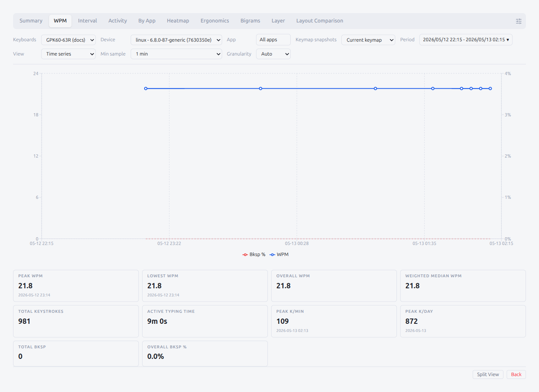The height and width of the screenshot is (392, 539).
Task: Click the 05-13 00:28 axis label
Action: pos(297,243)
